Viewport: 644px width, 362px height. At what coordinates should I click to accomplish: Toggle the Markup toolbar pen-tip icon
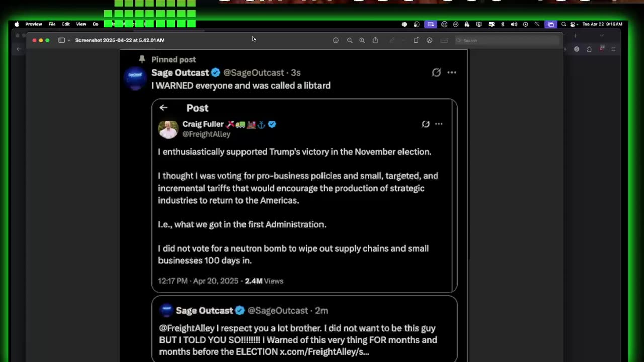(429, 40)
